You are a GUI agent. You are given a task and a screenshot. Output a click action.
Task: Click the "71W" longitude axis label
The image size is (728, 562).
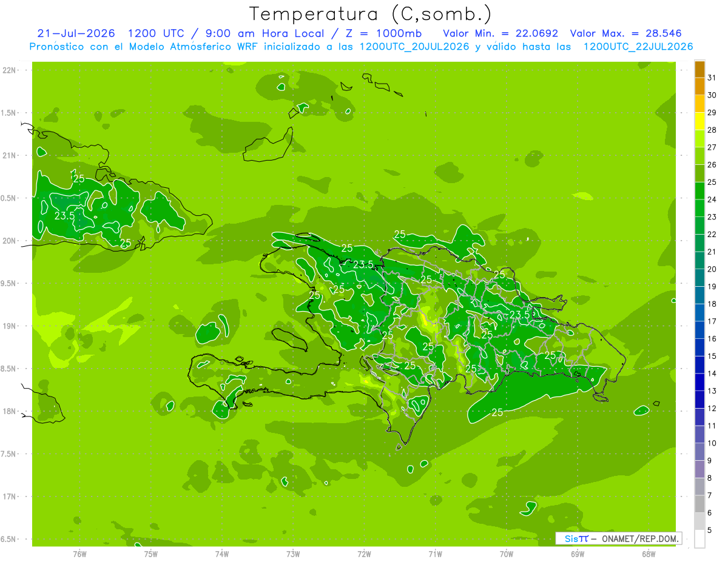pyautogui.click(x=435, y=554)
